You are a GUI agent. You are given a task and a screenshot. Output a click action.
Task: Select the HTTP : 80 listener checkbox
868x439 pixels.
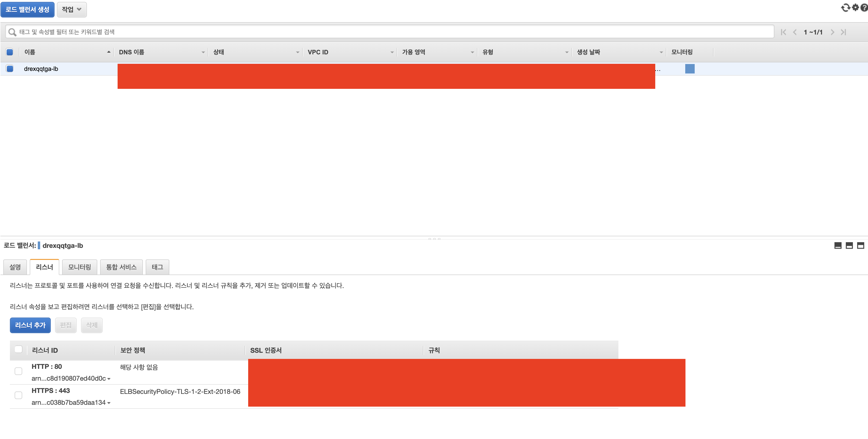(x=18, y=371)
